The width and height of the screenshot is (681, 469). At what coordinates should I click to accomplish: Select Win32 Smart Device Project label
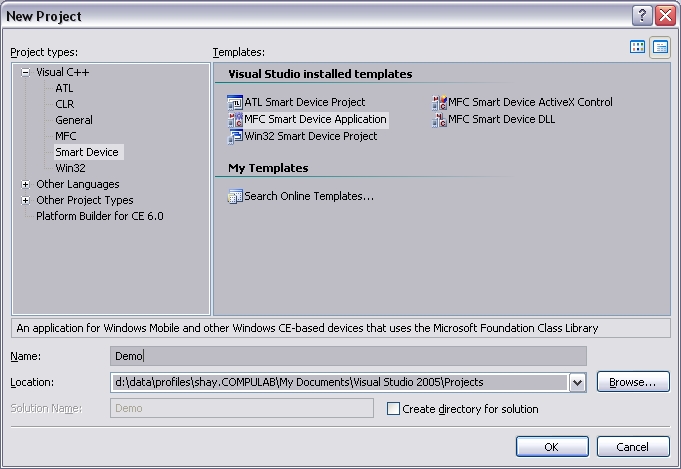(311, 136)
